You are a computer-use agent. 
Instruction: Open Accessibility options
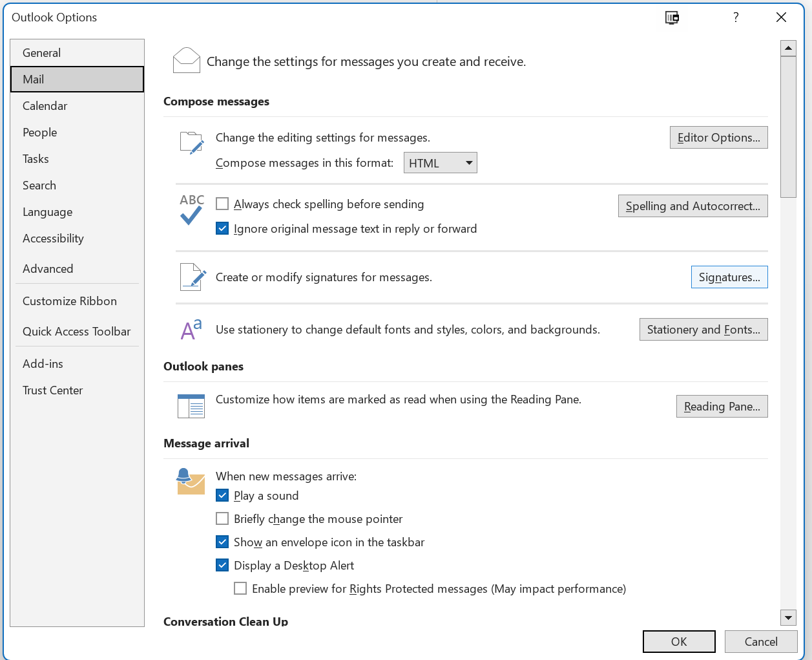77,239
